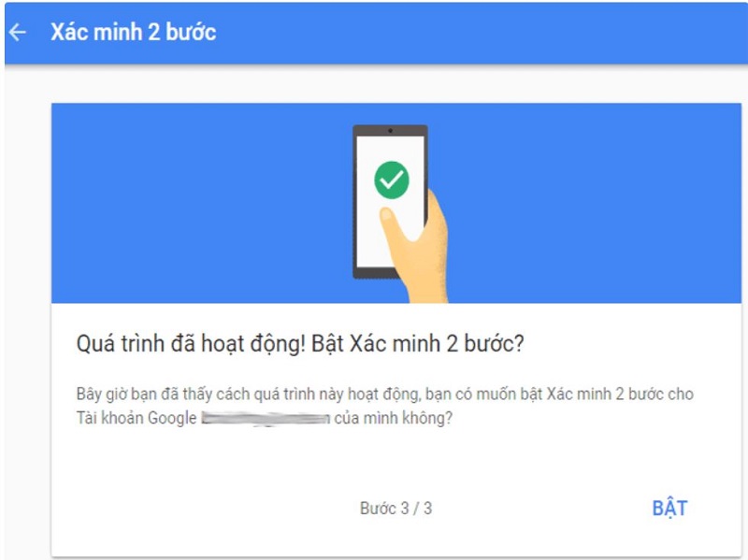This screenshot has height=560, width=748.
Task: Click the 'Bây giờ bạn đã thấy' description line
Action: coord(384,394)
